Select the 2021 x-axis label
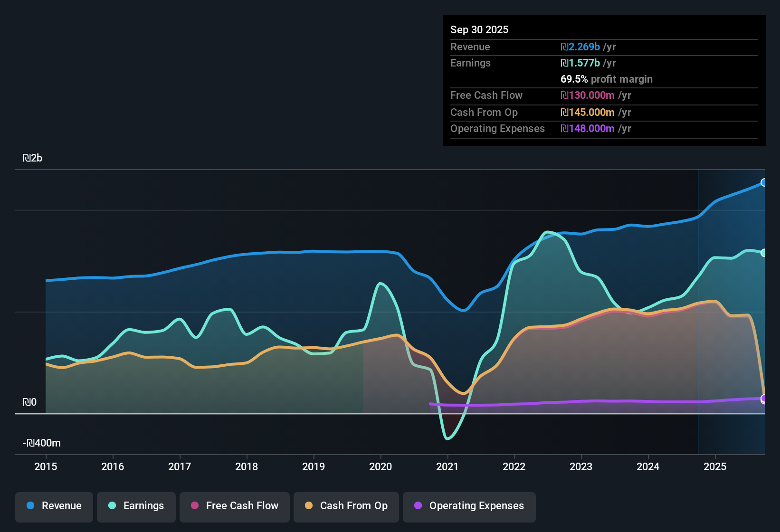The image size is (780, 532). tap(447, 466)
